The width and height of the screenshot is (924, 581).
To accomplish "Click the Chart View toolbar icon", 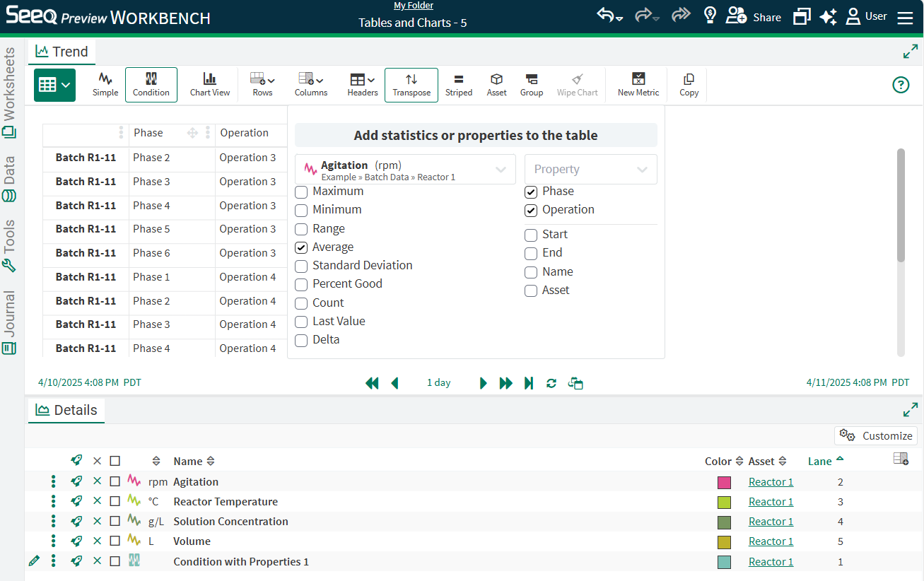I will pos(210,84).
